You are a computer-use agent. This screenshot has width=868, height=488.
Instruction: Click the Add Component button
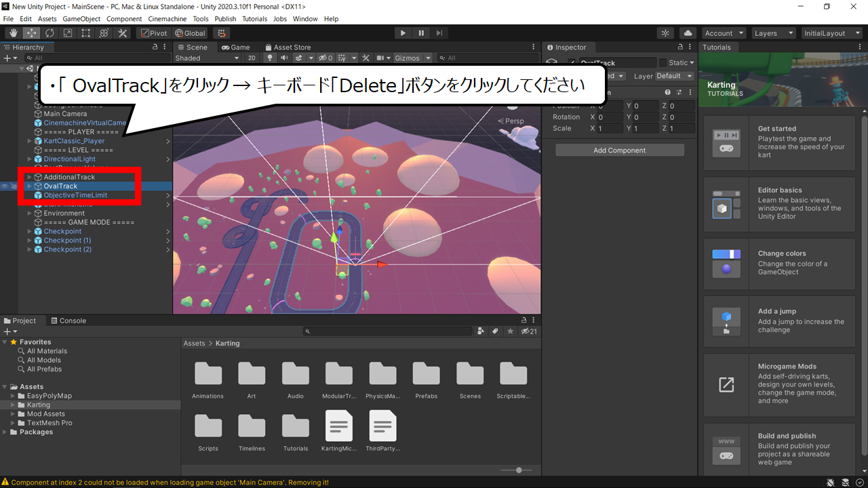[x=620, y=150]
